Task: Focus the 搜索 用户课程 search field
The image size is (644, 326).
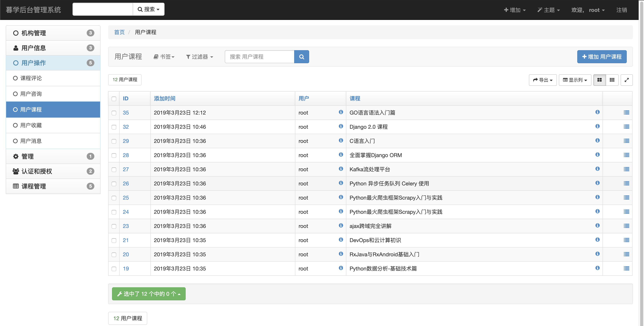Action: point(259,57)
